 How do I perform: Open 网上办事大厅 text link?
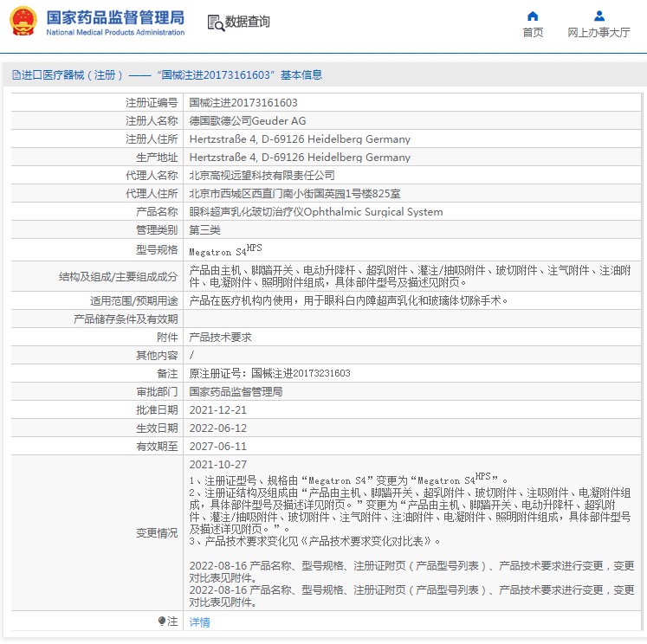pos(598,33)
